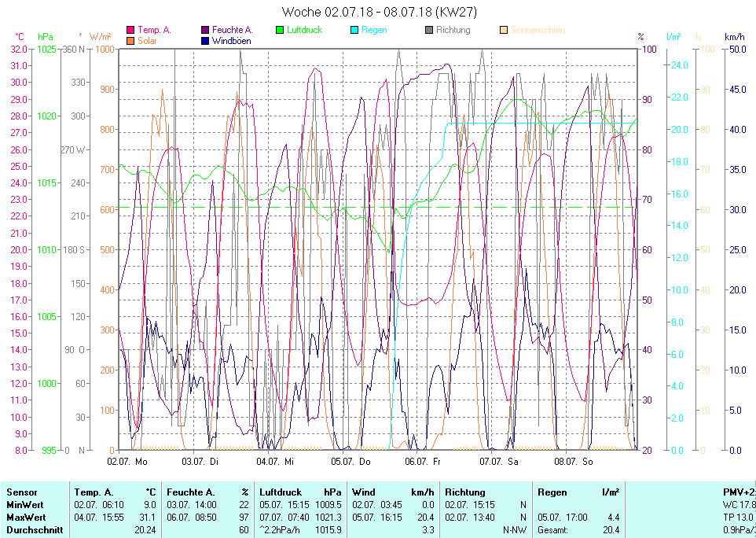
Task: Click the average temperature value '20.24'
Action: [x=145, y=530]
